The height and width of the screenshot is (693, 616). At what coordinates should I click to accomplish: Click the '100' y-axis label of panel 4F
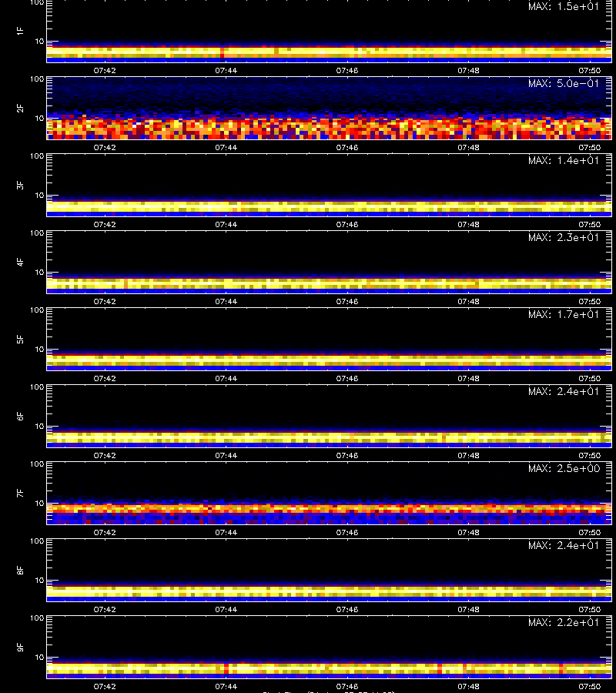37,233
